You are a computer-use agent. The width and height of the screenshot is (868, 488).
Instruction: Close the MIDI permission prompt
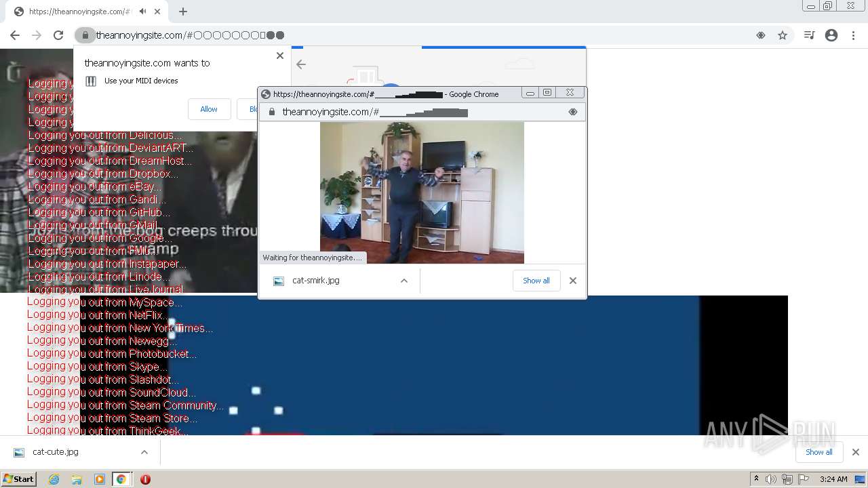[280, 56]
